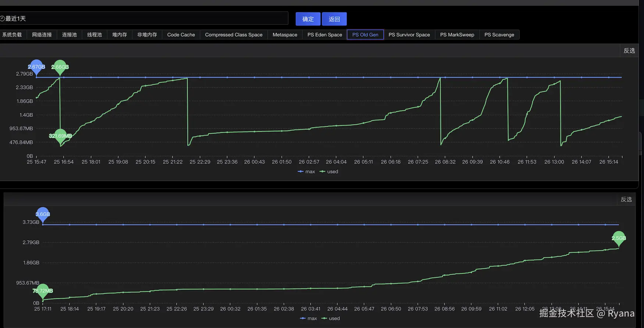Click the 3.73GB y-axis label
The image size is (644, 328).
(x=31, y=222)
